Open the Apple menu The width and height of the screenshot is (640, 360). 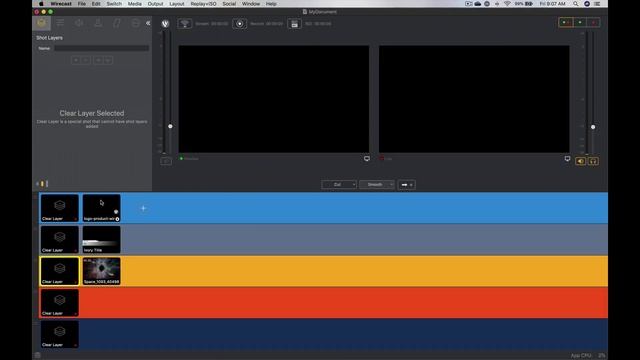tap(41, 4)
